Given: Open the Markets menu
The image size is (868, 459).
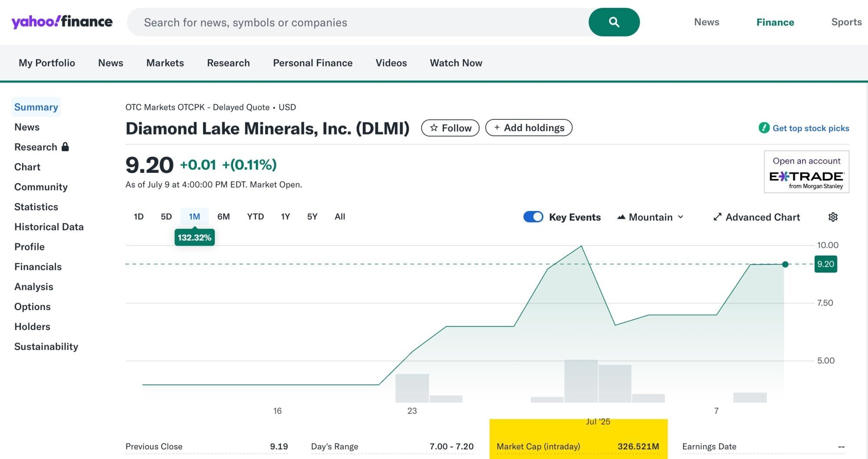Looking at the screenshot, I should tap(165, 63).
